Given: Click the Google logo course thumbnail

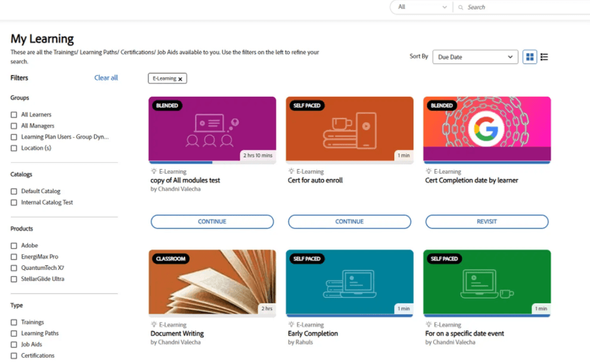Looking at the screenshot, I should click(486, 128).
